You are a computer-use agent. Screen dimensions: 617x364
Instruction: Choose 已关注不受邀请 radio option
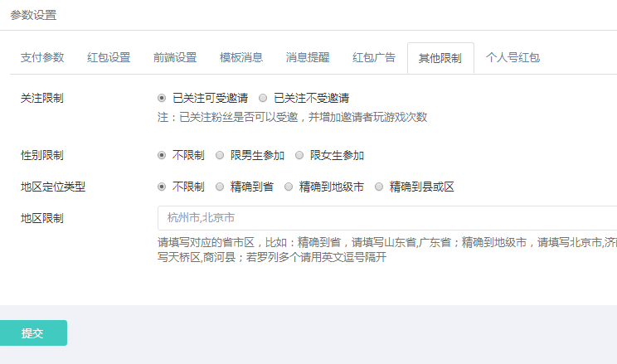coord(263,98)
